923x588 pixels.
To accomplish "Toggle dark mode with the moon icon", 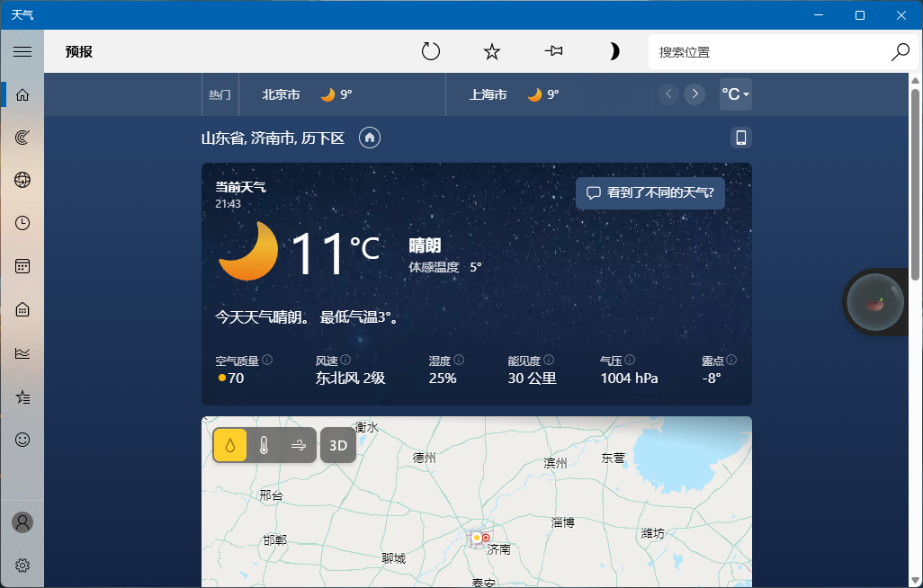I will (x=614, y=51).
